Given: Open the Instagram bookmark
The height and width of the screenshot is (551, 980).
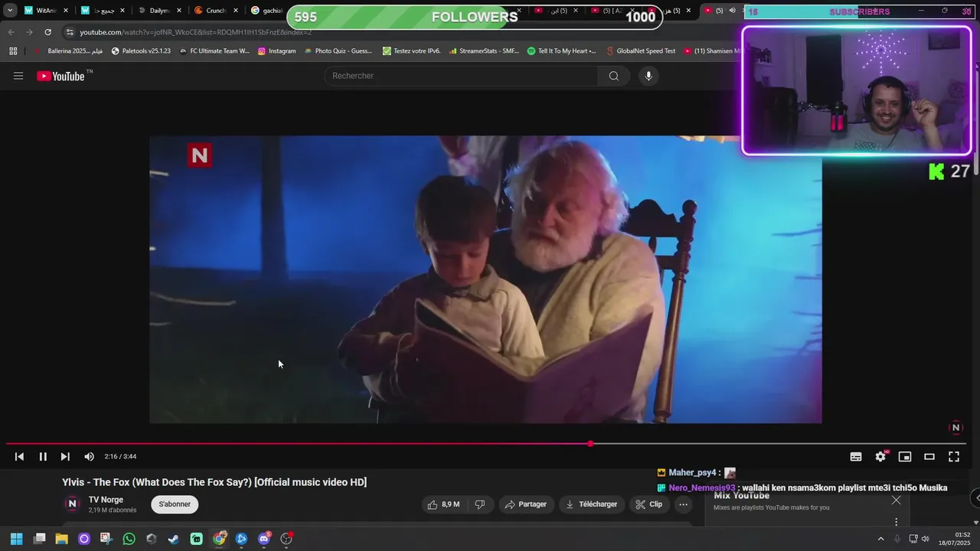Looking at the screenshot, I should pyautogui.click(x=276, y=51).
